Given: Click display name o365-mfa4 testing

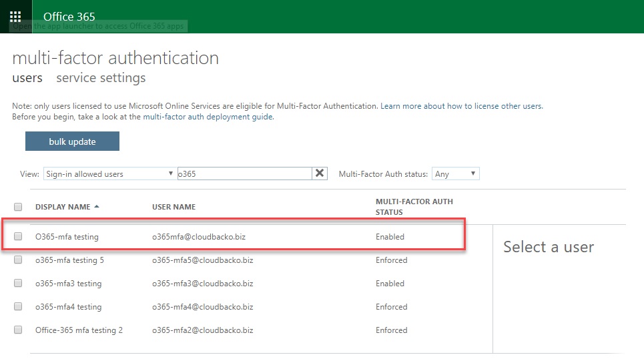Looking at the screenshot, I should 68,307.
